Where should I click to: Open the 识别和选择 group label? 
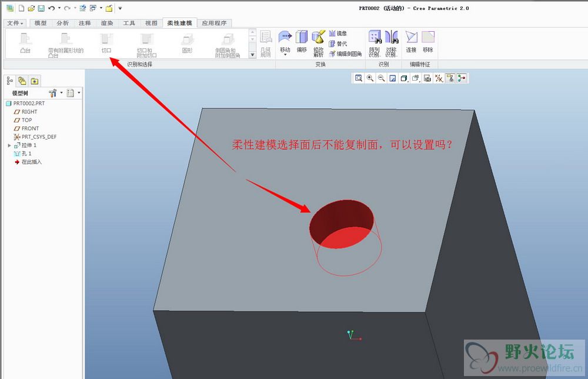point(139,64)
